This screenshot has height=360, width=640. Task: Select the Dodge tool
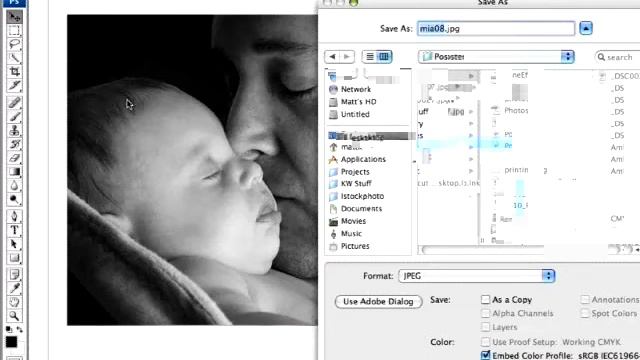point(14,200)
